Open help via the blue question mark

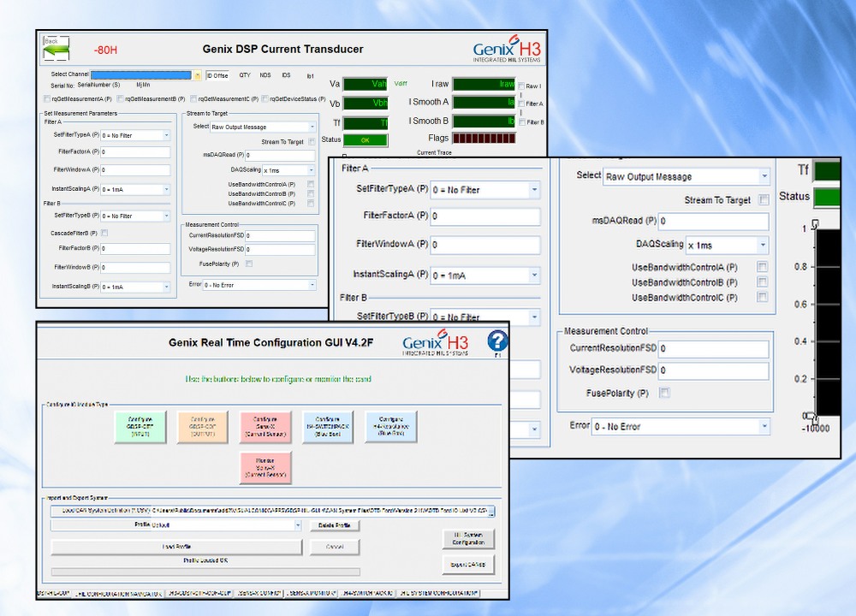497,342
